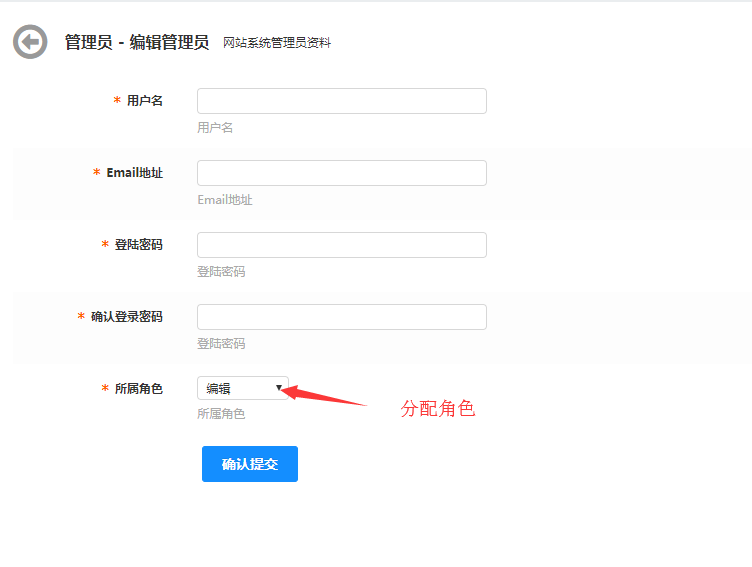This screenshot has height=567, width=752.
Task: Click the Email地址 field label
Action: click(134, 173)
